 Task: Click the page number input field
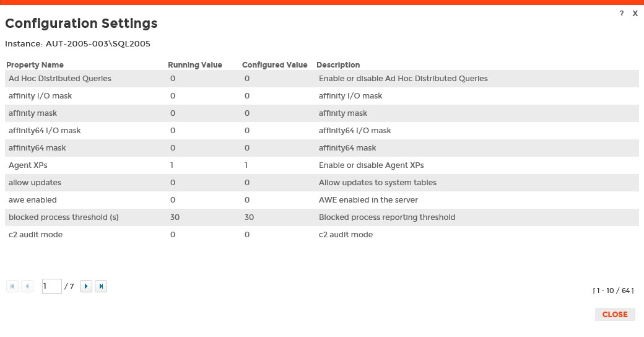click(51, 286)
